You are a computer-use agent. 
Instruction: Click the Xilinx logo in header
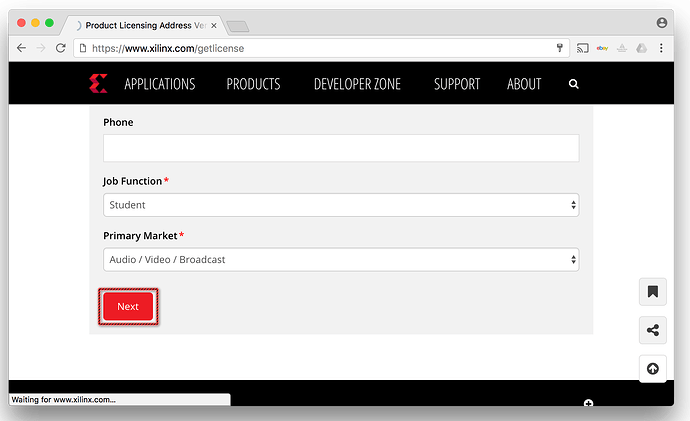(x=97, y=84)
